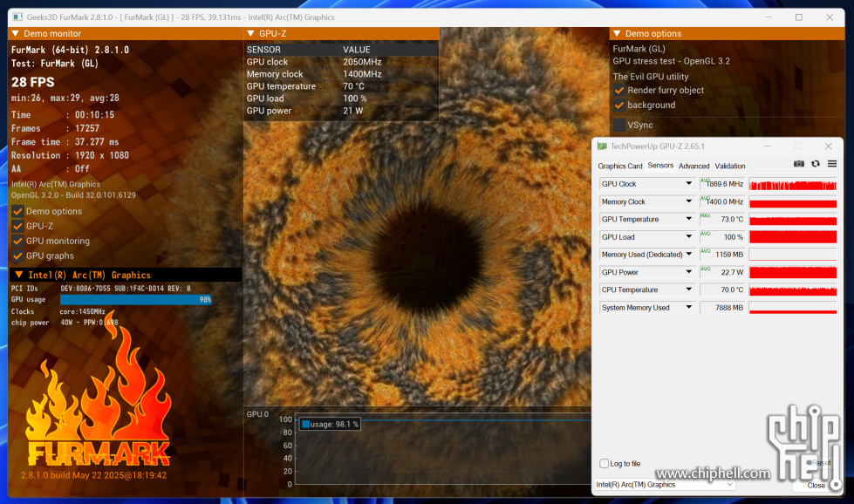
Task: Click the Resolution 1920 x 1080 line
Action: [71, 155]
